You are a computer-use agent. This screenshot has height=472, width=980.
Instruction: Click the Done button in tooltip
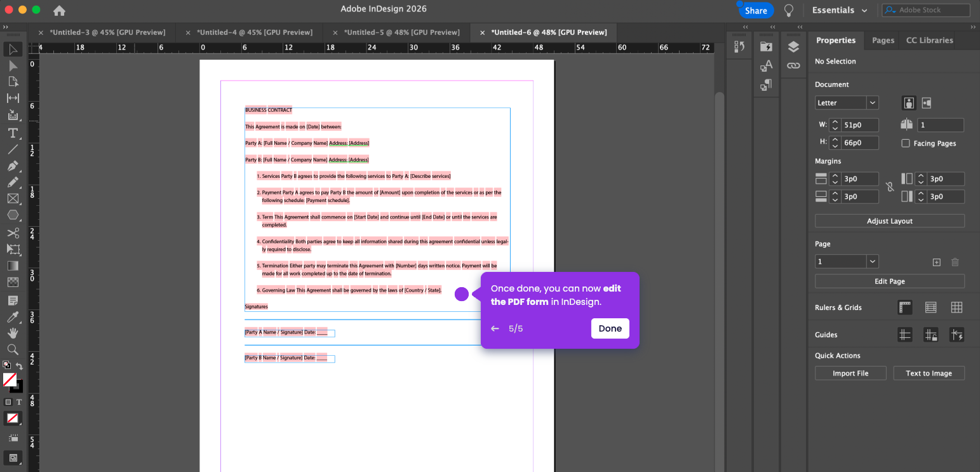tap(610, 328)
